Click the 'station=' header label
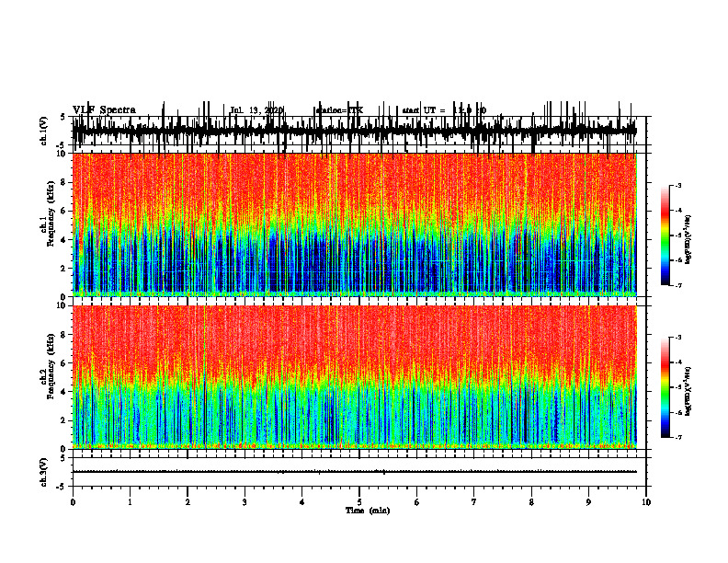 pos(332,110)
